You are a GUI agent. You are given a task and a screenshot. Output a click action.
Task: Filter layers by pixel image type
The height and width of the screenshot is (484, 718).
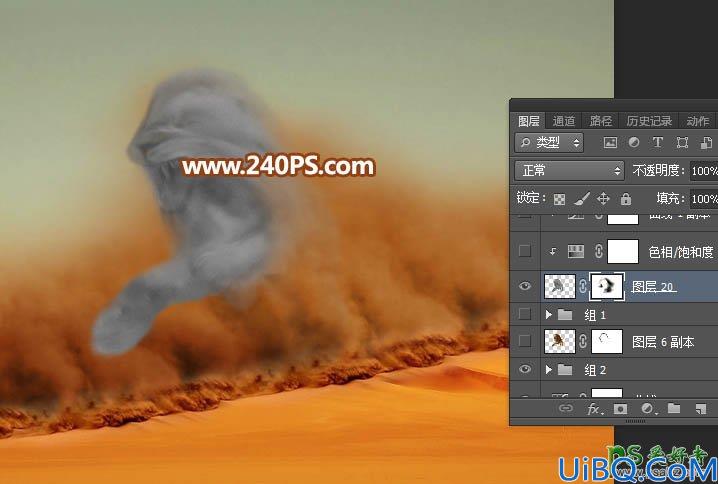[610, 143]
